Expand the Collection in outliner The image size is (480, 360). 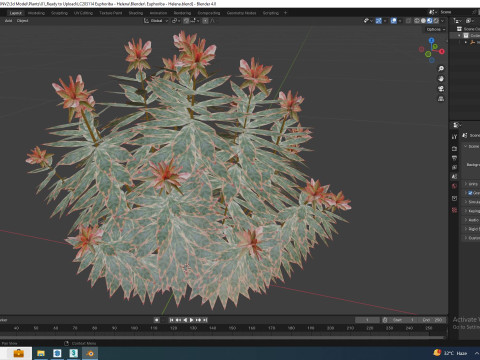tap(460, 36)
